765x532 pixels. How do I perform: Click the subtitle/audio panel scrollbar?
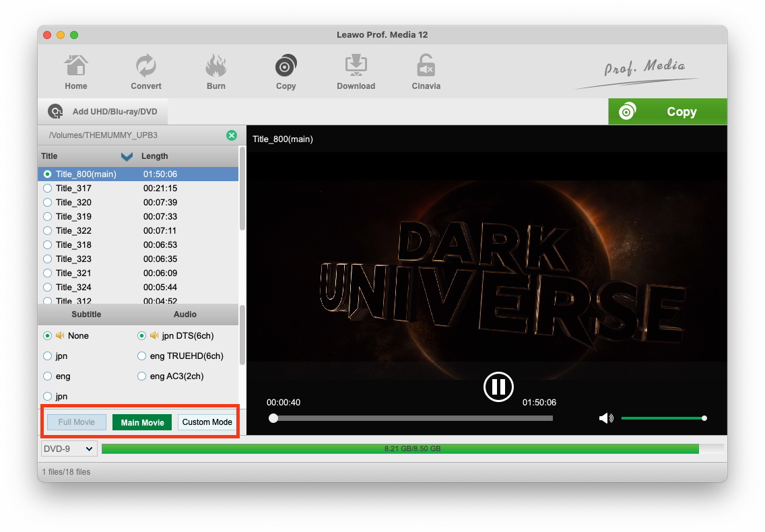pos(242,335)
